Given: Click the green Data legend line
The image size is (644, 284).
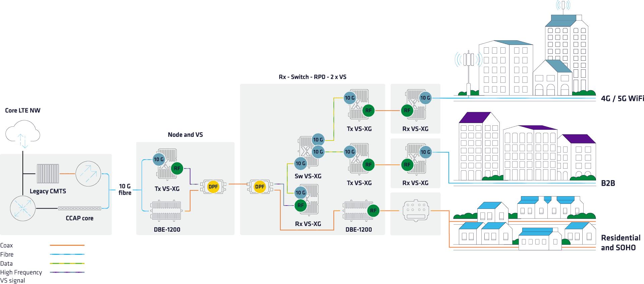Looking at the screenshot, I should (67, 264).
